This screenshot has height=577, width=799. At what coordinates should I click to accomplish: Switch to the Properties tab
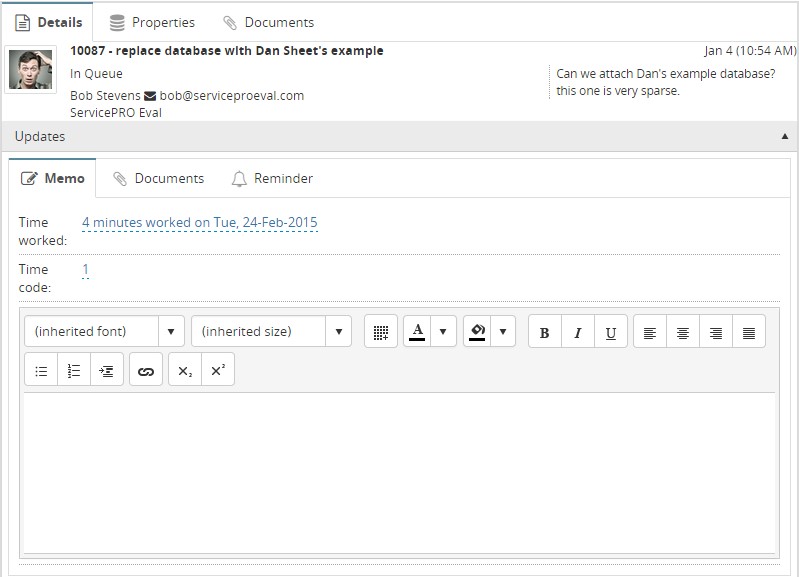tap(152, 22)
